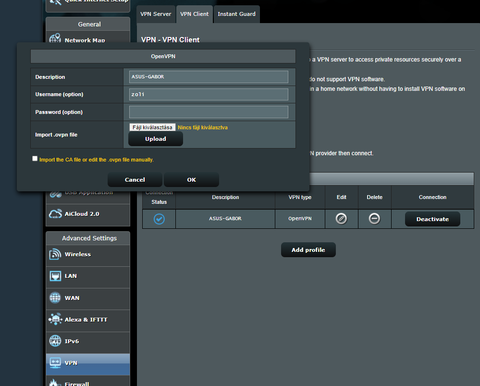Cancel the OpenVPN dialog

pyautogui.click(x=135, y=180)
